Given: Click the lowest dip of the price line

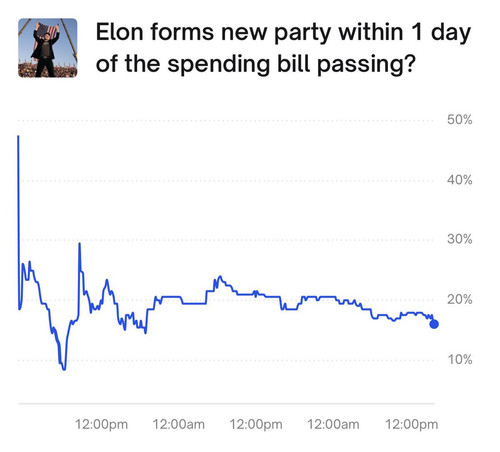Looking at the screenshot, I should pyautogui.click(x=64, y=369).
